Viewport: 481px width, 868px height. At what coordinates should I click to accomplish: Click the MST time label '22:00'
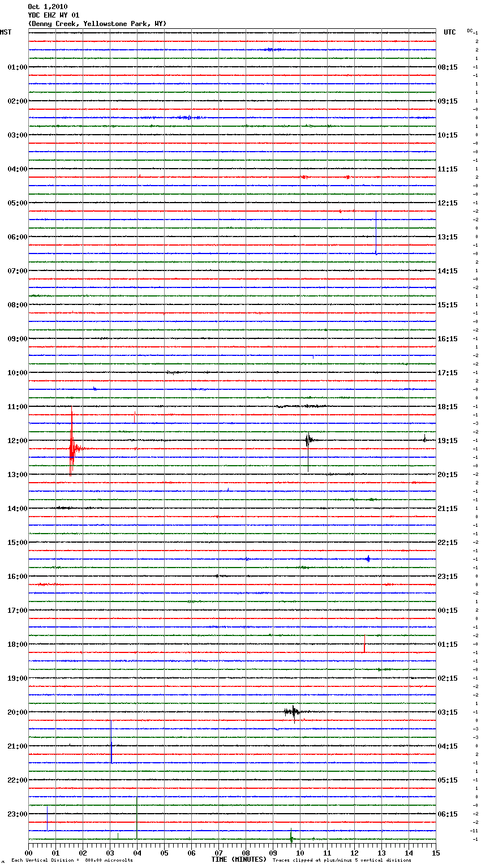(x=18, y=780)
